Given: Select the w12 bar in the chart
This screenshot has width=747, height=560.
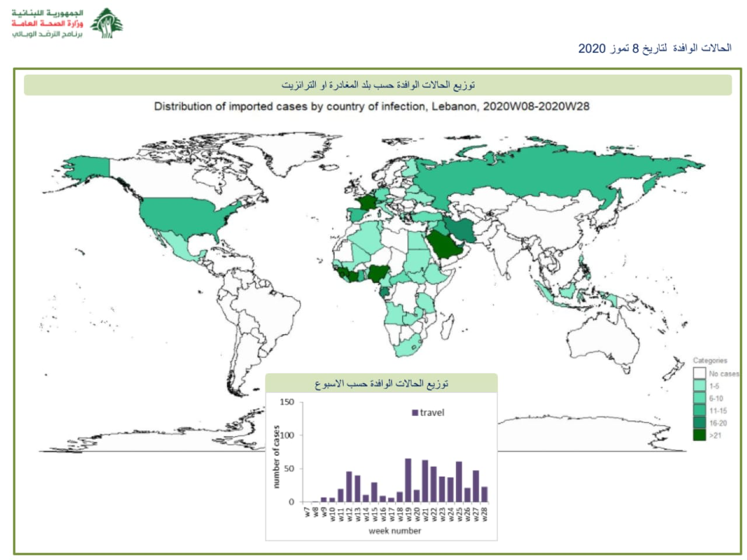Looking at the screenshot, I should (x=349, y=487).
